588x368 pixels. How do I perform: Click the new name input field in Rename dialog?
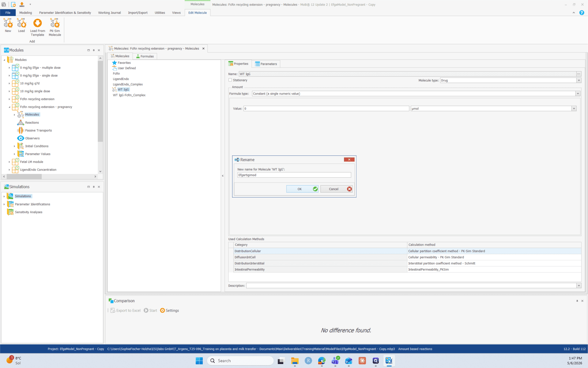[x=294, y=175]
